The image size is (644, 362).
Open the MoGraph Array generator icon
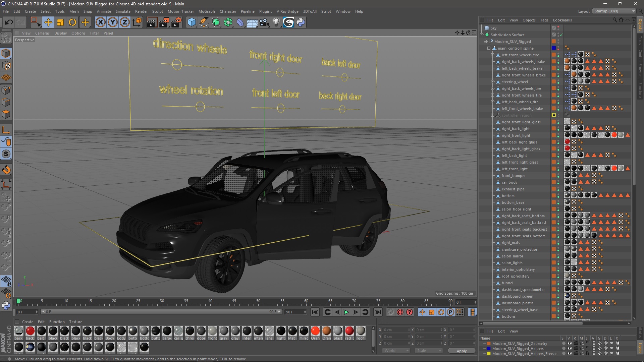228,22
